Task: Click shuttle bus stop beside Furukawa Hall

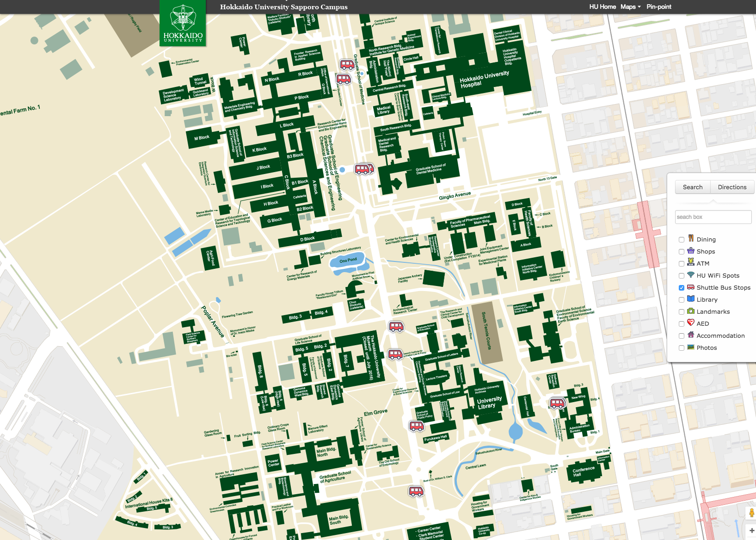Action: coord(417,426)
